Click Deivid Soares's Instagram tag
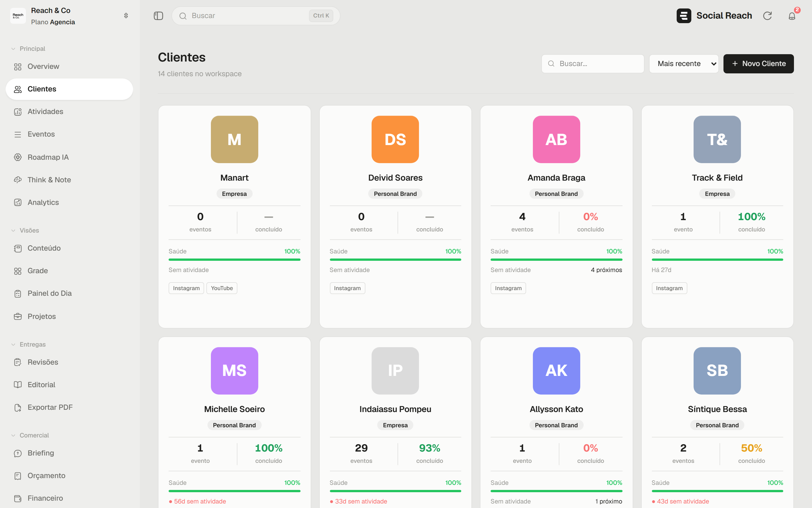The width and height of the screenshot is (812, 508). [x=347, y=288]
